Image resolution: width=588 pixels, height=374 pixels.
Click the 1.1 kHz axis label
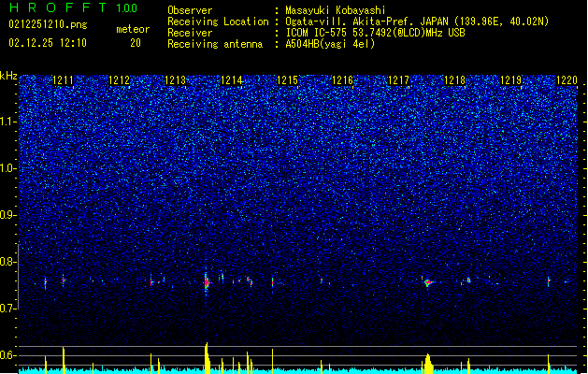(8, 122)
